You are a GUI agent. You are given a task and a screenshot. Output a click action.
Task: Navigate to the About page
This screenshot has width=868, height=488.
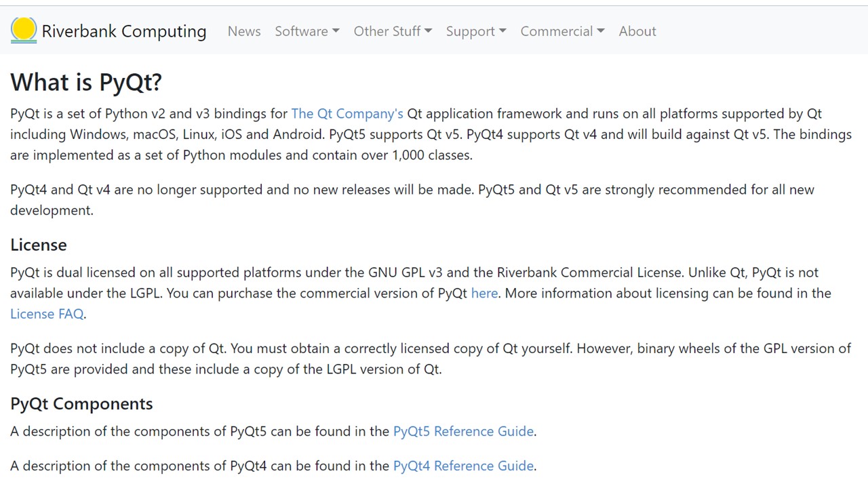click(x=637, y=31)
